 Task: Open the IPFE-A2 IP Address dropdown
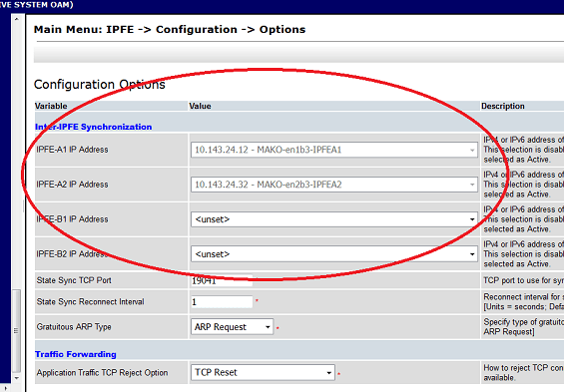[x=334, y=185]
